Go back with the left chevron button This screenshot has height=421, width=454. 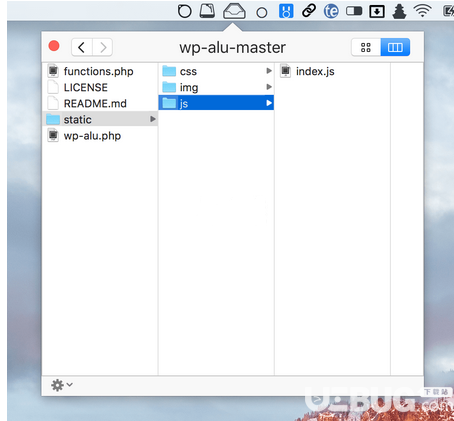[x=82, y=47]
